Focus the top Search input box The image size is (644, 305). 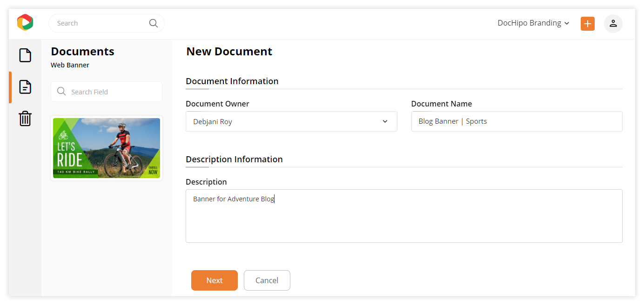click(107, 23)
